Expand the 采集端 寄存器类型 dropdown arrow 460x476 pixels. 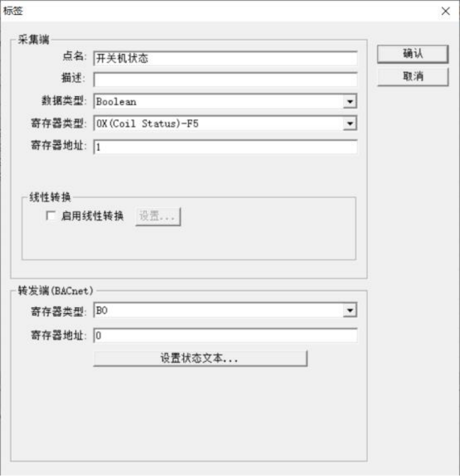tap(350, 123)
